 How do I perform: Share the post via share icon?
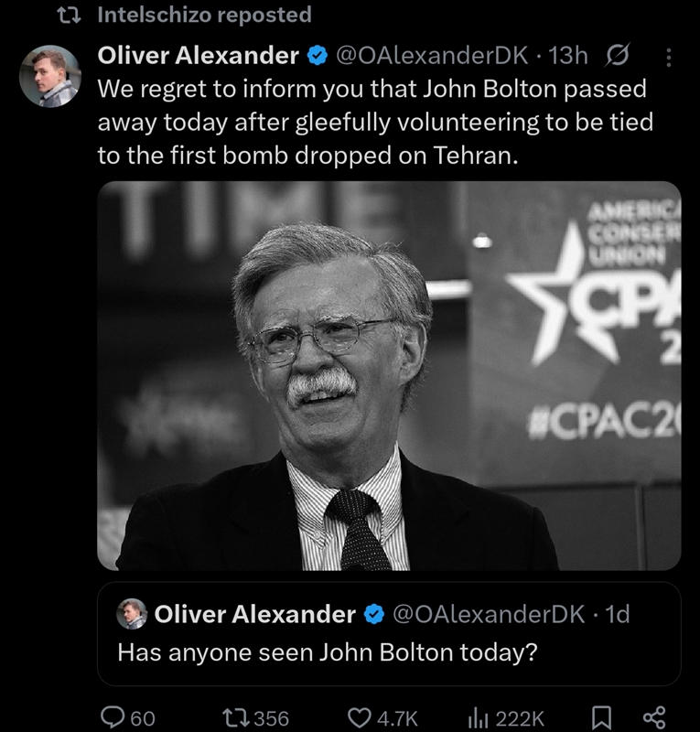coord(653,718)
